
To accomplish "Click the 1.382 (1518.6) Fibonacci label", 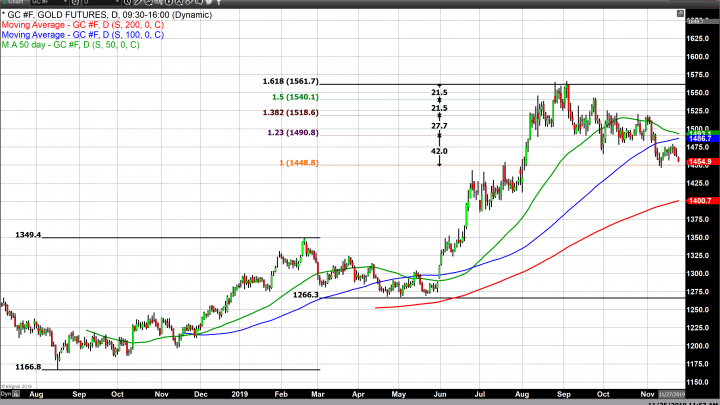I will click(x=291, y=114).
